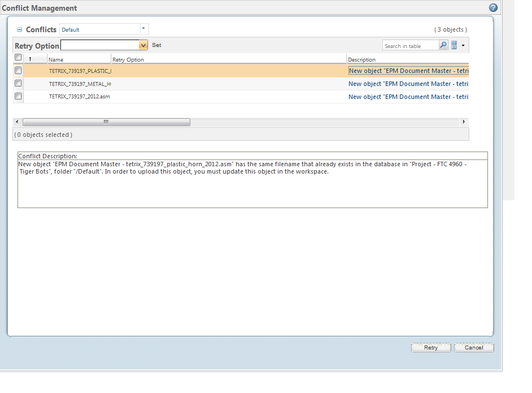Focus the Search in table field

[x=411, y=46]
